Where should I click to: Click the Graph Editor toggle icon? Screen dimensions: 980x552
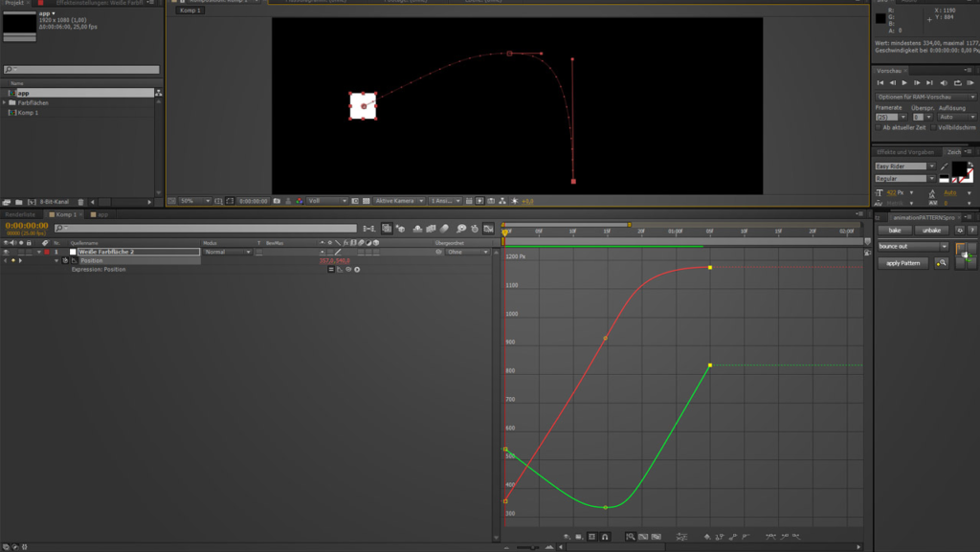pos(489,229)
